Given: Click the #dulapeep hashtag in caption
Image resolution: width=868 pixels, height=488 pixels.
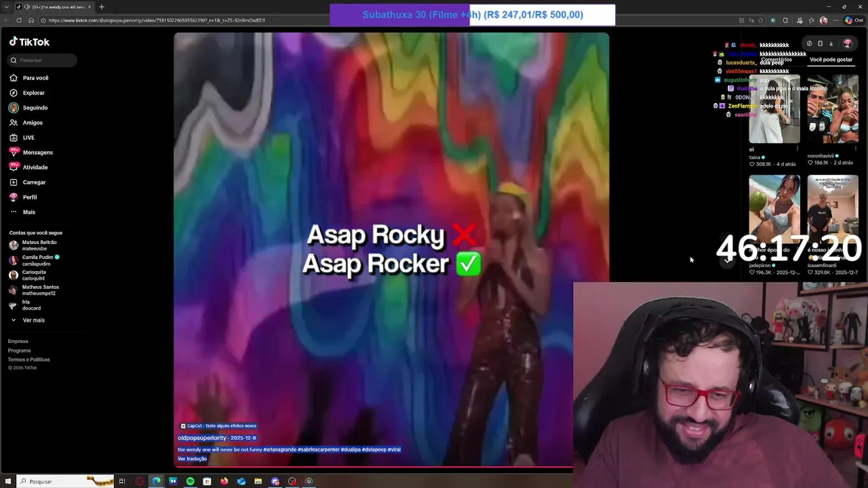Looking at the screenshot, I should click(374, 449).
